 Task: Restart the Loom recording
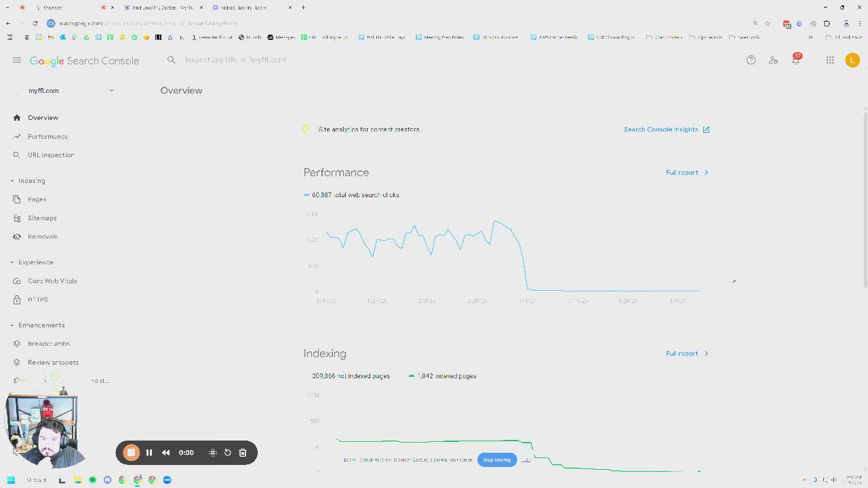tap(228, 453)
